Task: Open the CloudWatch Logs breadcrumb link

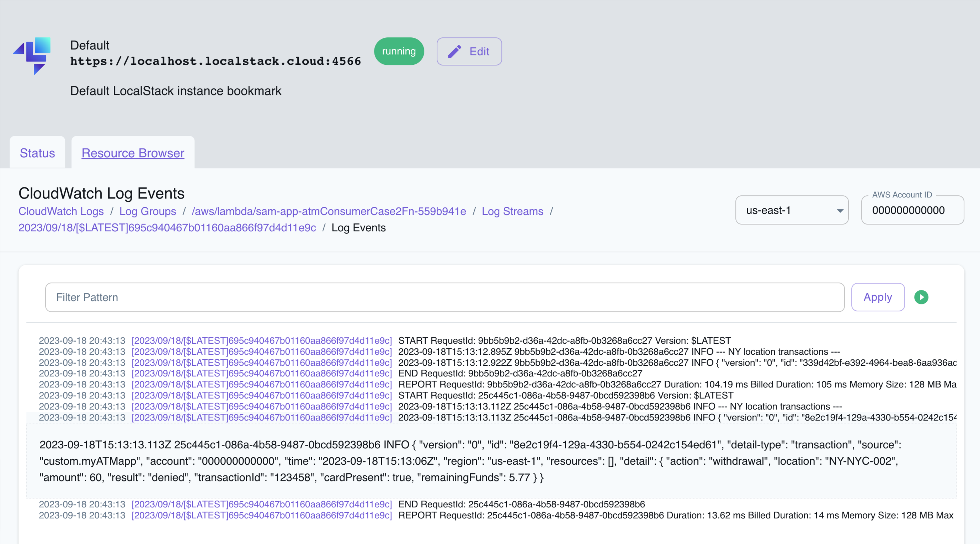Action: (61, 211)
